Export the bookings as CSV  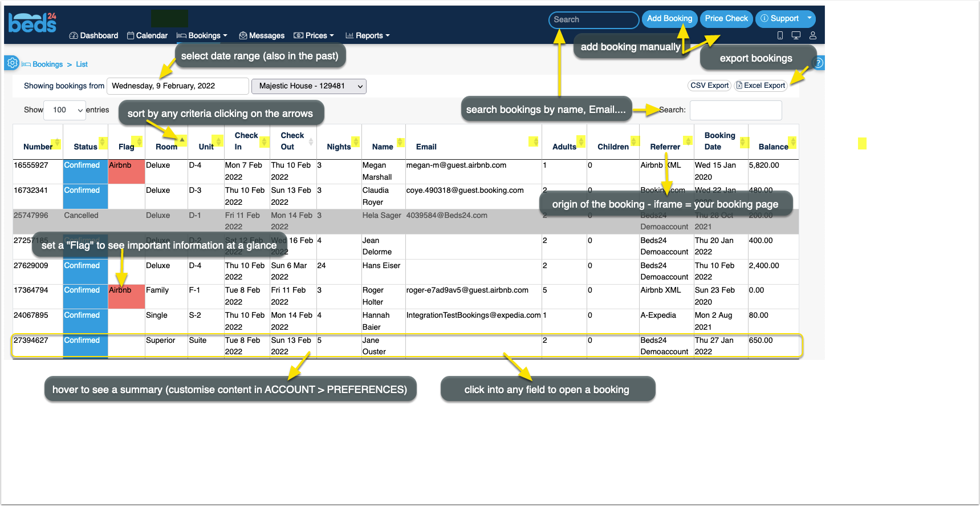pyautogui.click(x=709, y=86)
